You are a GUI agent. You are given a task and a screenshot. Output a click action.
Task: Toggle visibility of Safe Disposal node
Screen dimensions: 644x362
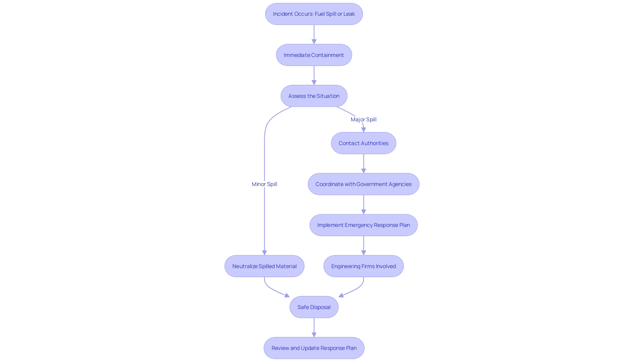coord(314,307)
